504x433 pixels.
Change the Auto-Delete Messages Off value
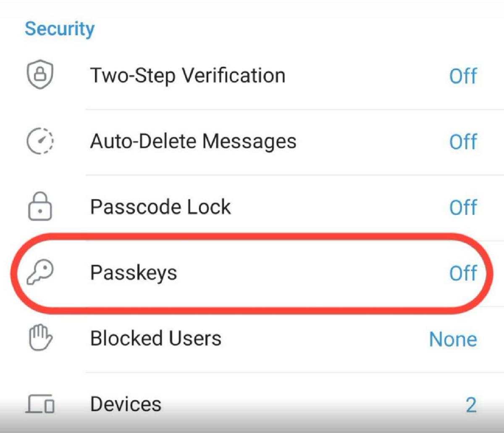463,142
